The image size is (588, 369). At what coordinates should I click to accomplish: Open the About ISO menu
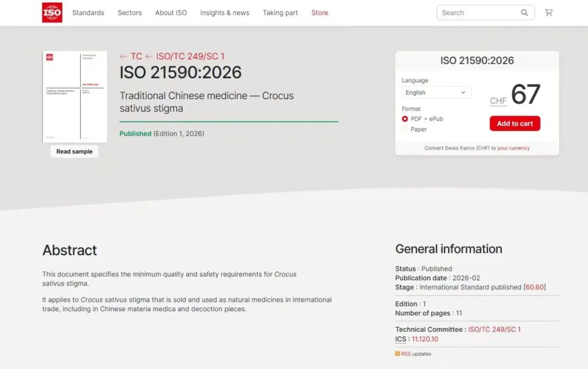pyautogui.click(x=171, y=13)
